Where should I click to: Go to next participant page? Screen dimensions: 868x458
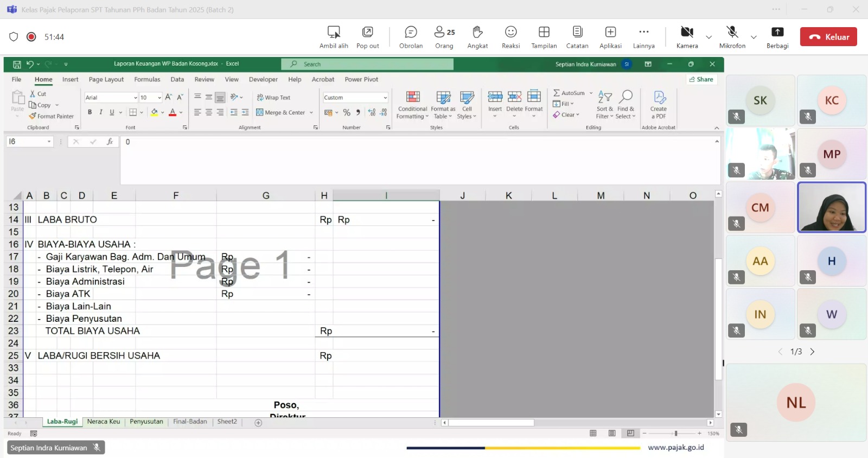point(812,352)
